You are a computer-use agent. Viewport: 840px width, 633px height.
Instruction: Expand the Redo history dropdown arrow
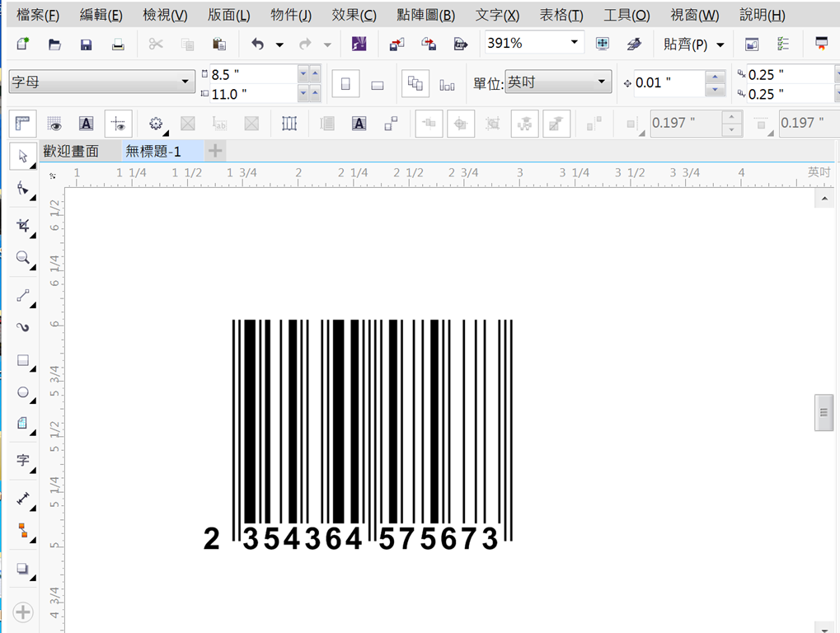tap(327, 45)
